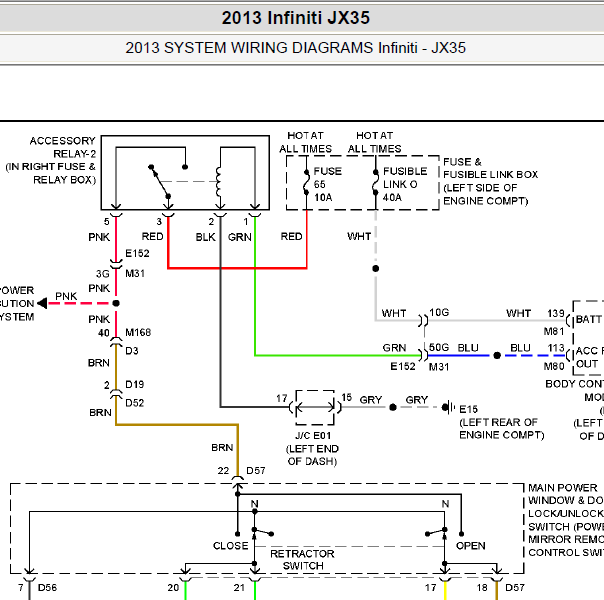
Task: Click the 'J/C E01' junction label
Action: pyautogui.click(x=313, y=435)
